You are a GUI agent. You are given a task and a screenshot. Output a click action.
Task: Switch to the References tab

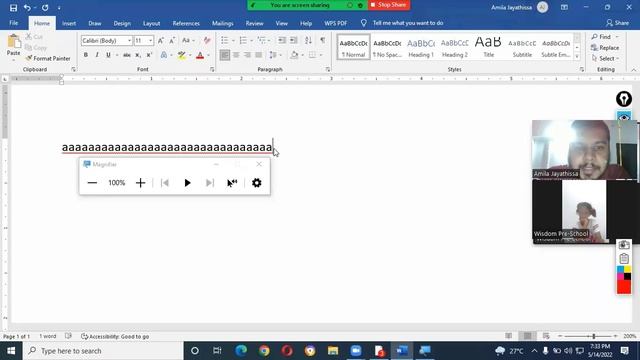[186, 23]
